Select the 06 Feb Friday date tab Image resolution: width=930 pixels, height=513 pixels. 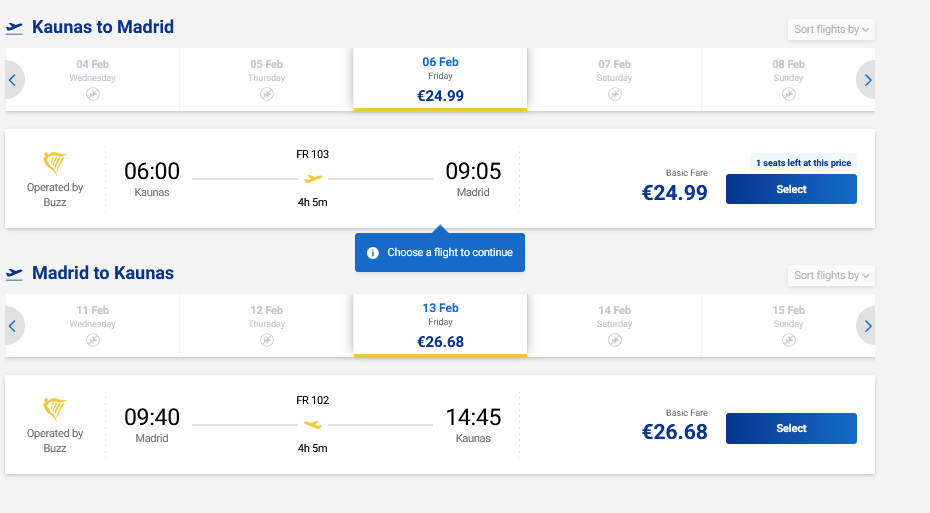point(440,79)
